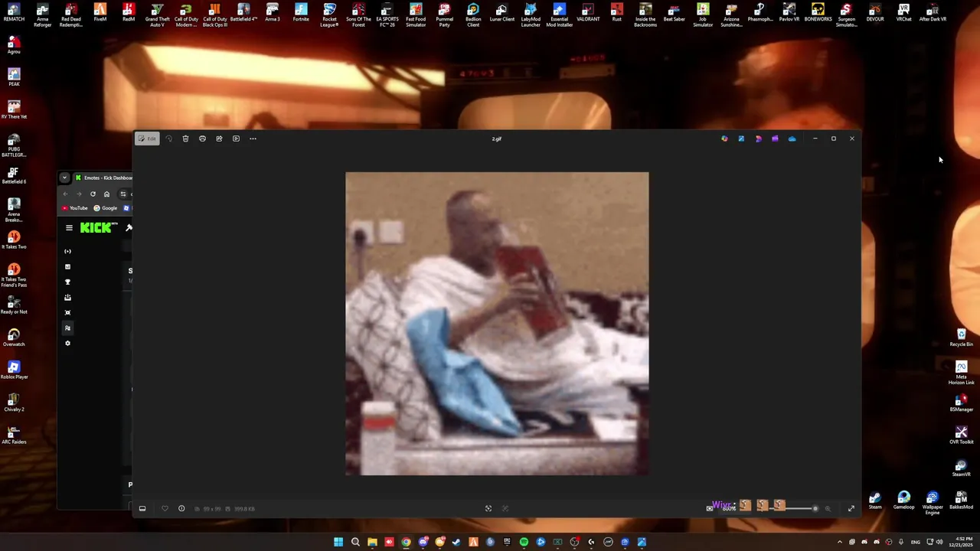Select the stream icon at Kick sidebar top

coord(67,251)
